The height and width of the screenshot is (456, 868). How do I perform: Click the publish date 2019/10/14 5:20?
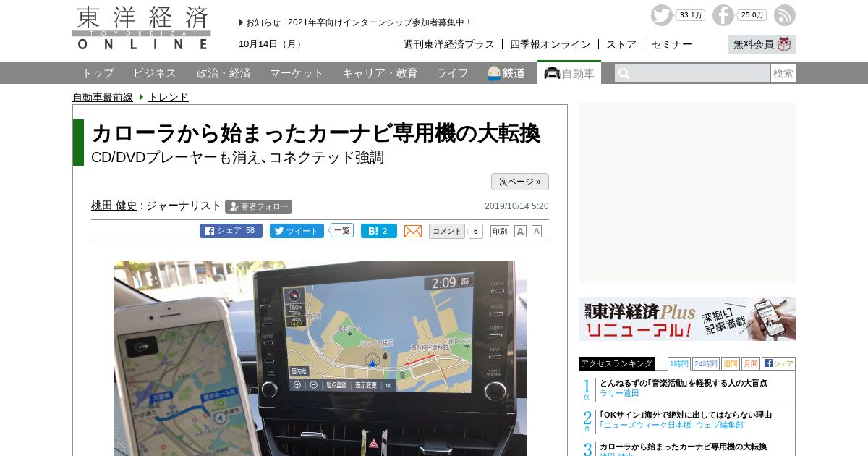point(516,206)
